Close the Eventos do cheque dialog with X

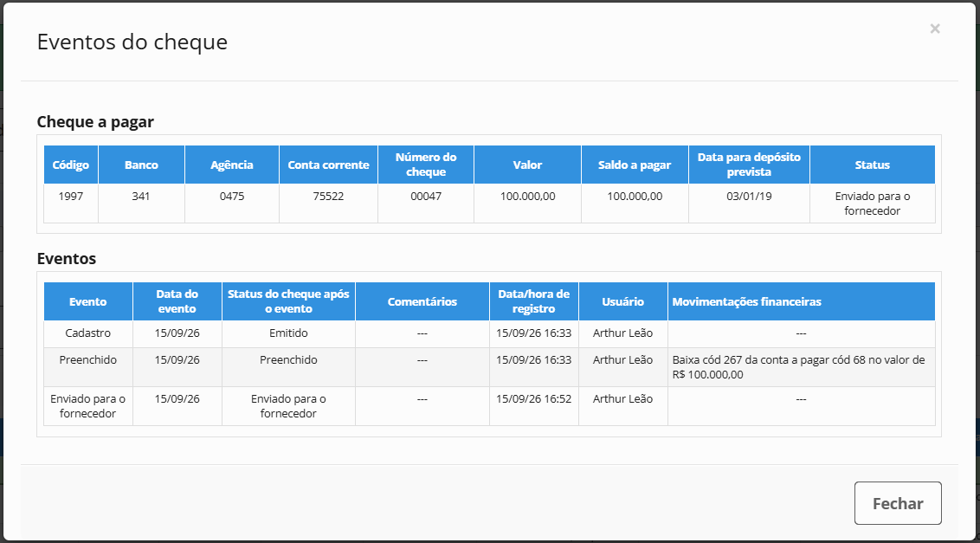(934, 29)
